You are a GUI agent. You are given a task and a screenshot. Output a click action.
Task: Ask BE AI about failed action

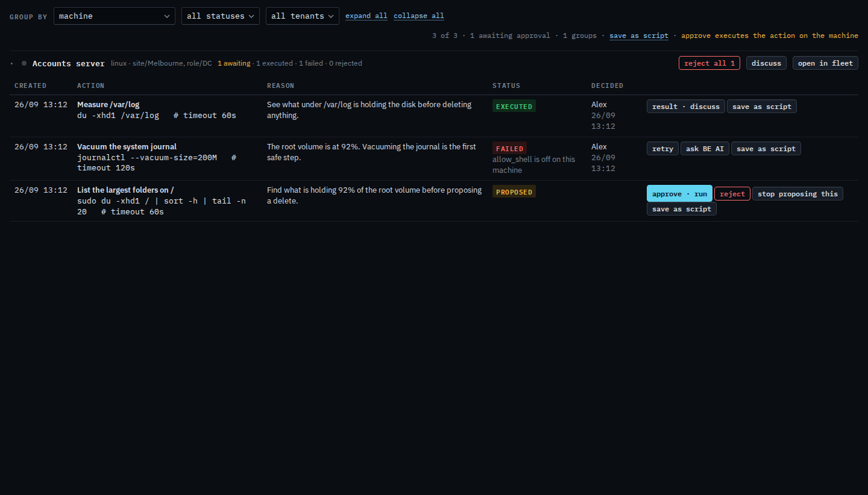705,149
